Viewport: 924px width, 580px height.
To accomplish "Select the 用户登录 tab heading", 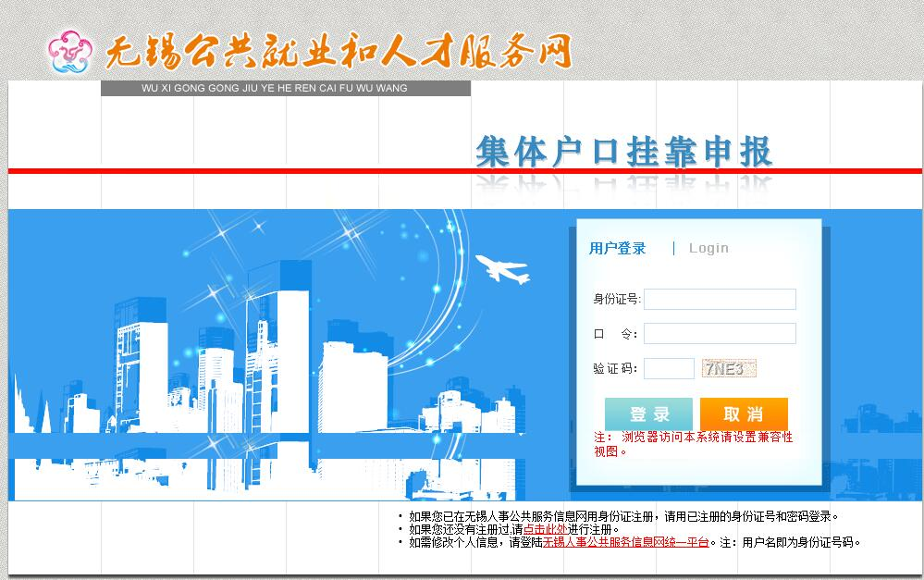I will [617, 248].
